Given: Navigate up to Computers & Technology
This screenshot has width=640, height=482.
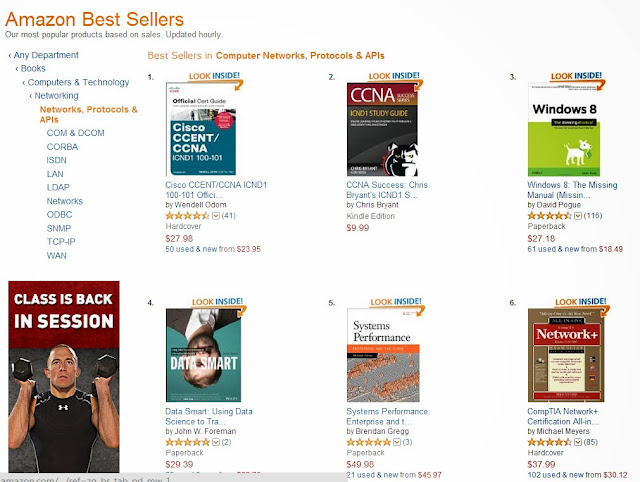Looking at the screenshot, I should click(78, 82).
